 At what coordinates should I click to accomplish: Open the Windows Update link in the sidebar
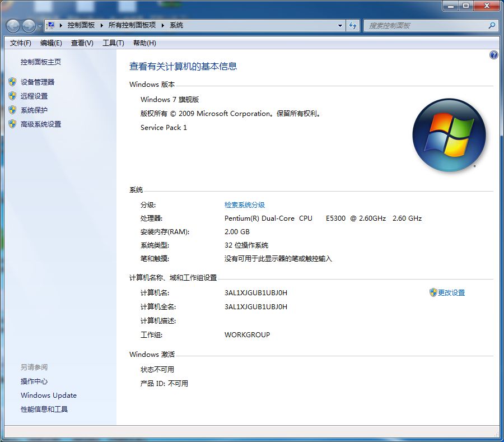pos(49,395)
